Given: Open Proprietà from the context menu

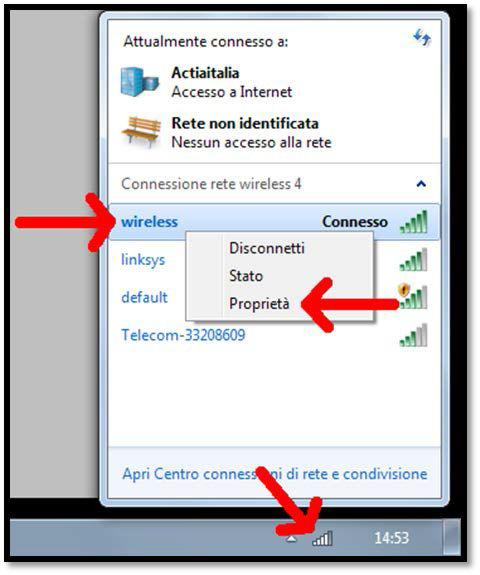Looking at the screenshot, I should [259, 304].
